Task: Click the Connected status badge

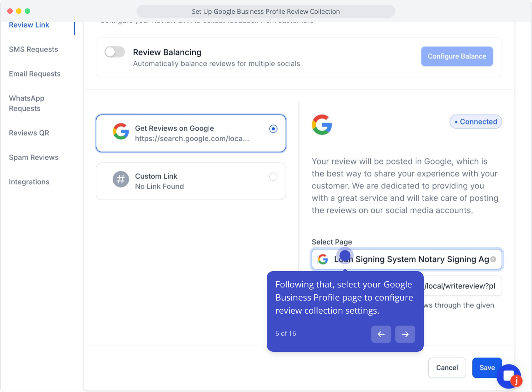Action: click(x=476, y=122)
